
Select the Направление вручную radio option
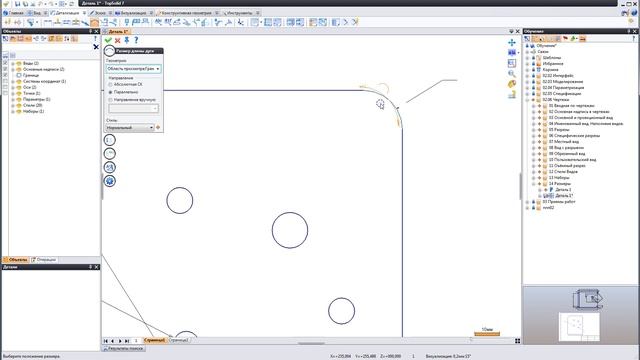110,100
